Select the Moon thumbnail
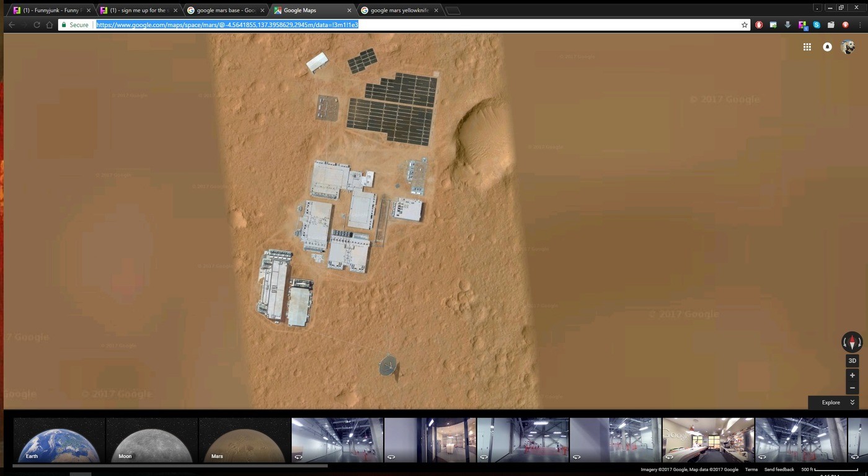 (152, 440)
